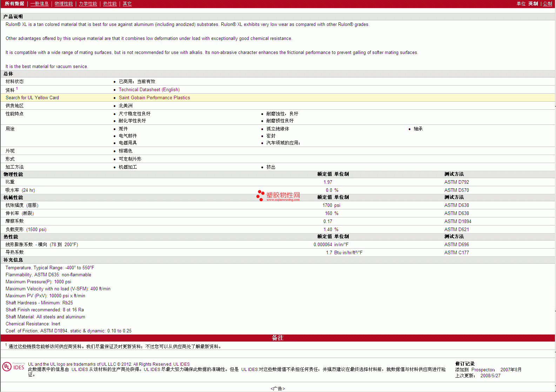Click the Flammability, ASTM D635 line
Image resolution: width=556 pixels, height=392 pixels.
click(48, 275)
